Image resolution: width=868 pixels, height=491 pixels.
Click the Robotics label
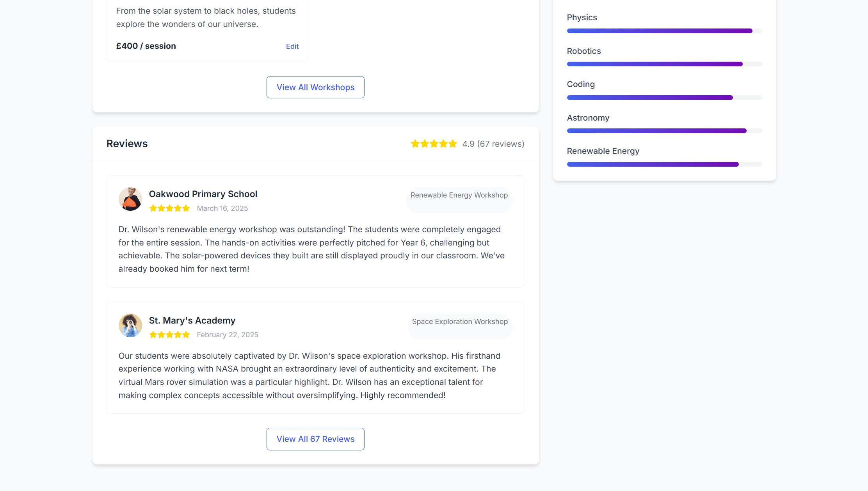(x=584, y=51)
